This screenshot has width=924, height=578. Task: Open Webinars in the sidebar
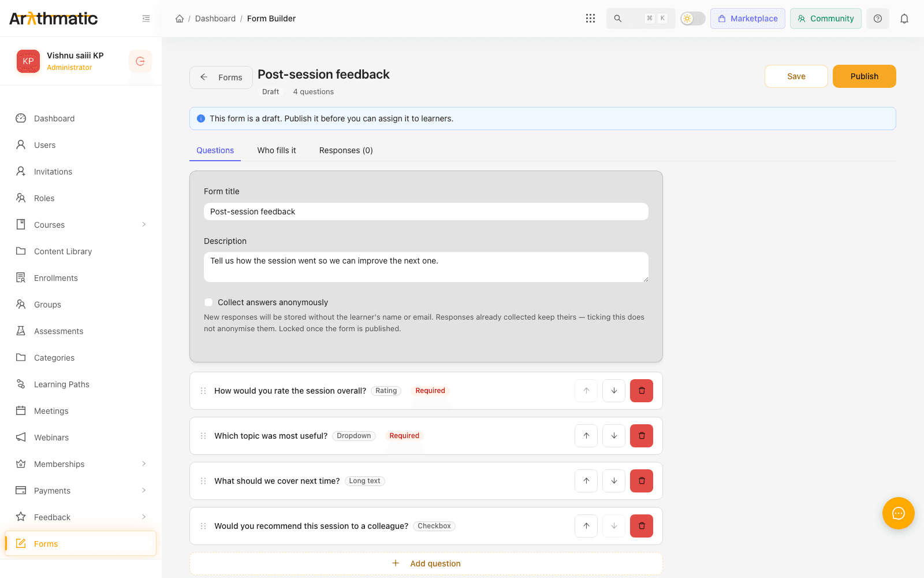pyautogui.click(x=81, y=438)
